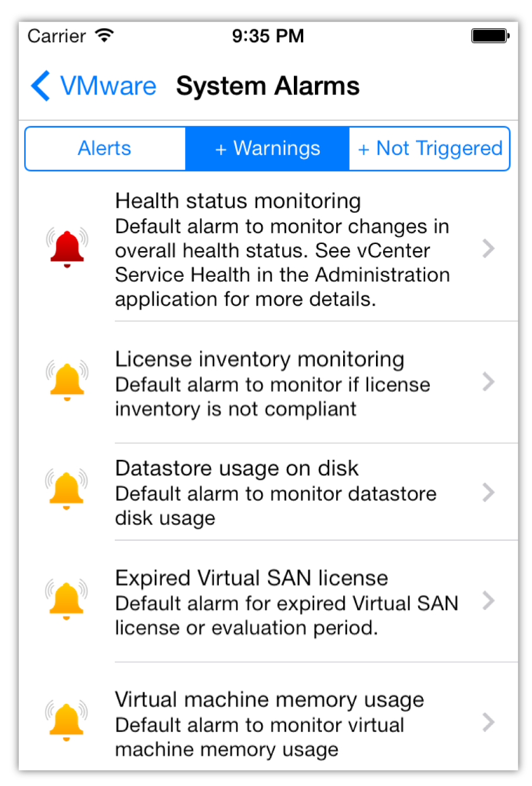Open Datastore usage on disk chevron

[x=488, y=492]
